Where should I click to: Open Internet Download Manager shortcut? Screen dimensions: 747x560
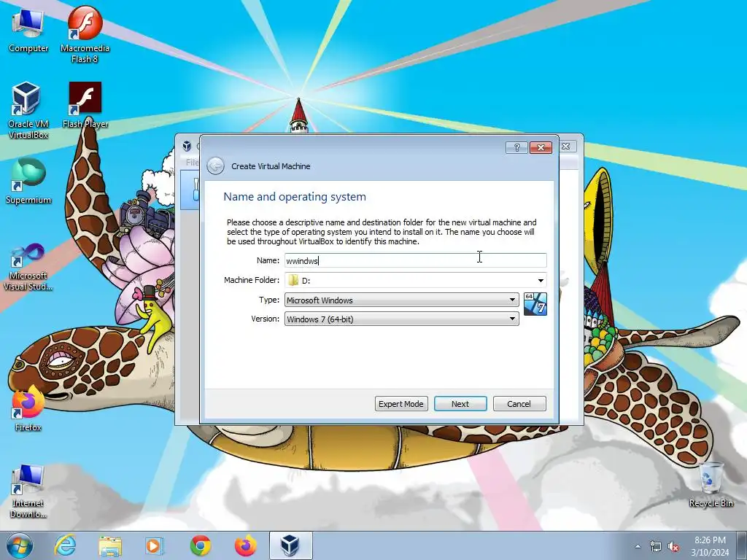(x=28, y=491)
